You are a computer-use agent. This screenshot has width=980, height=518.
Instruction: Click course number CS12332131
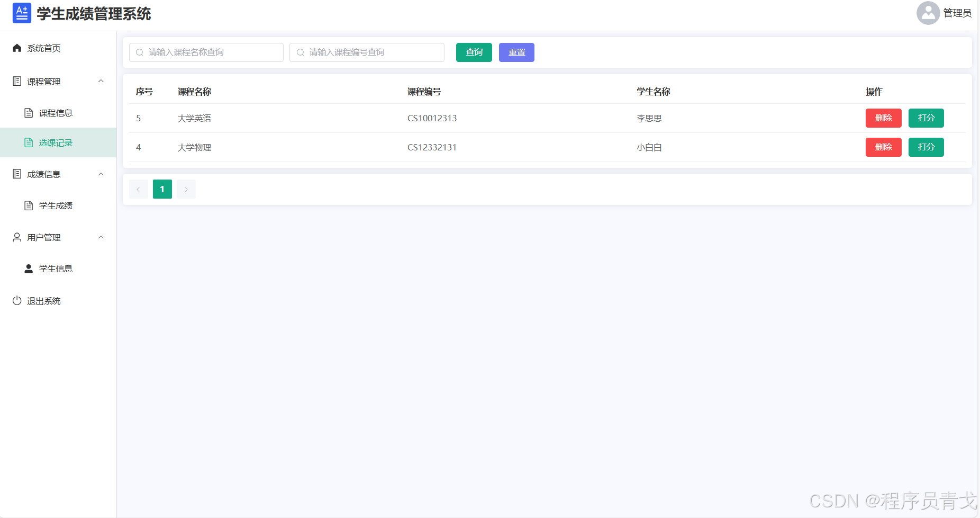click(x=432, y=147)
